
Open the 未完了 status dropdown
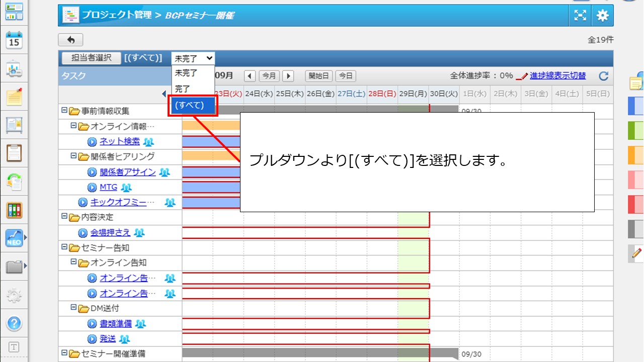coord(193,58)
